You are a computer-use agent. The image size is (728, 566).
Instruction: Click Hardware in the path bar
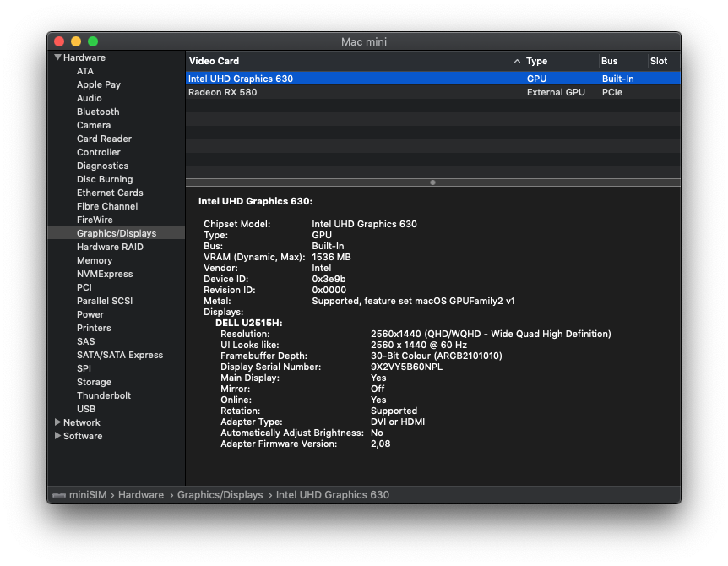pos(141,495)
